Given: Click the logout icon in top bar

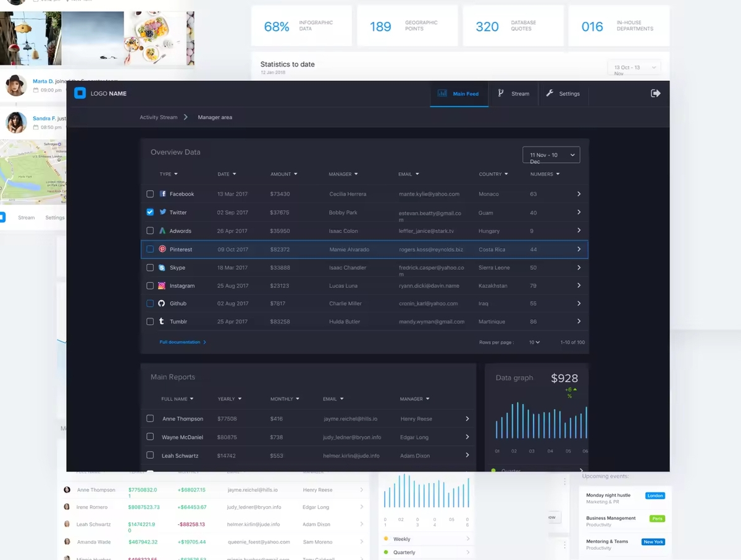Looking at the screenshot, I should coord(655,93).
